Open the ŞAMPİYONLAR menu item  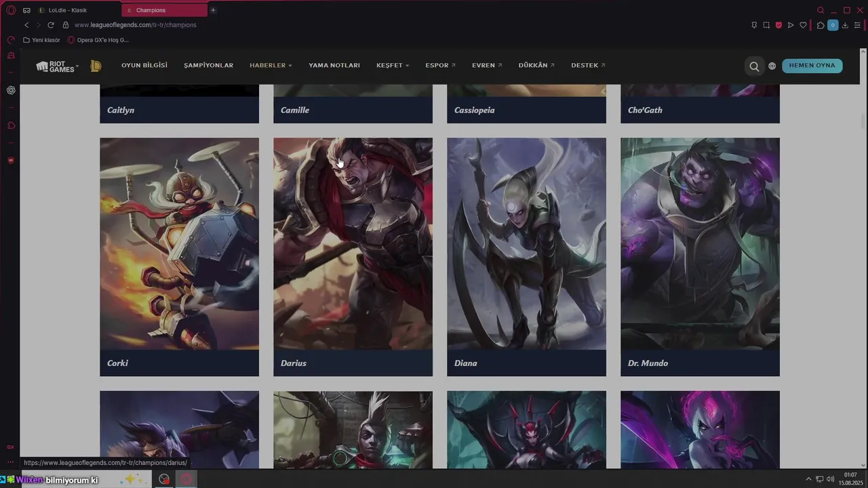pos(208,66)
